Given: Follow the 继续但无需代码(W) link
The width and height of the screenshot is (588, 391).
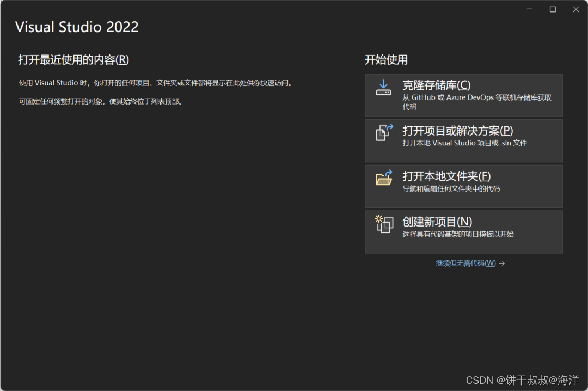Looking at the screenshot, I should (465, 264).
